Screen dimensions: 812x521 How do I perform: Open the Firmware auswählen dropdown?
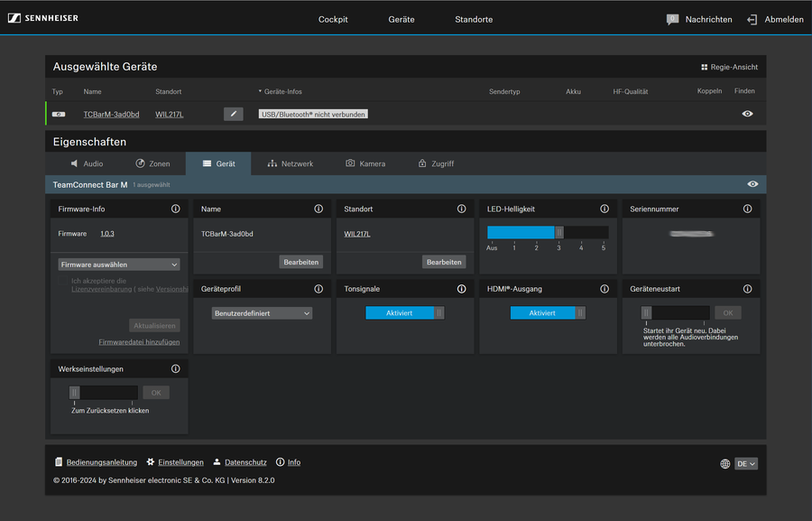pos(119,265)
